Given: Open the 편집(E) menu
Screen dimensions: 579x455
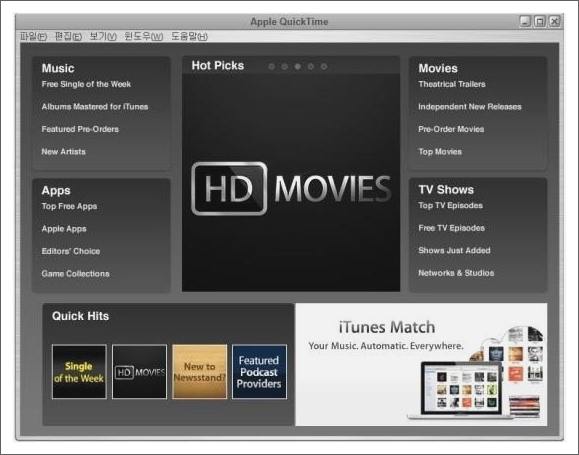Looking at the screenshot, I should pos(68,36).
